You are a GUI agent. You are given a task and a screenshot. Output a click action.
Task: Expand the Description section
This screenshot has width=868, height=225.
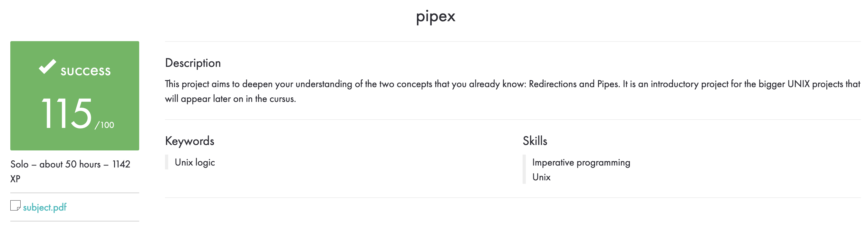point(193,63)
